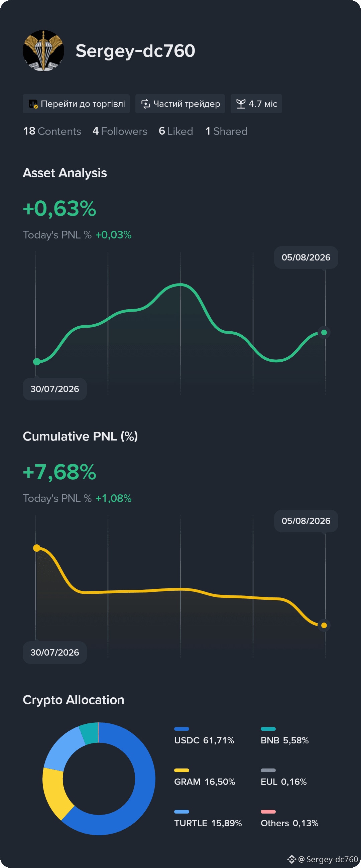The image size is (361, 868).
Task: Click the frequent trader swap icon
Action: pyautogui.click(x=145, y=104)
